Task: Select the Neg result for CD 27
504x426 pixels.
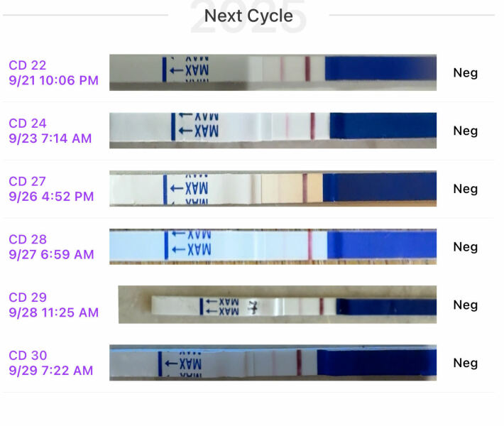Action: (465, 189)
